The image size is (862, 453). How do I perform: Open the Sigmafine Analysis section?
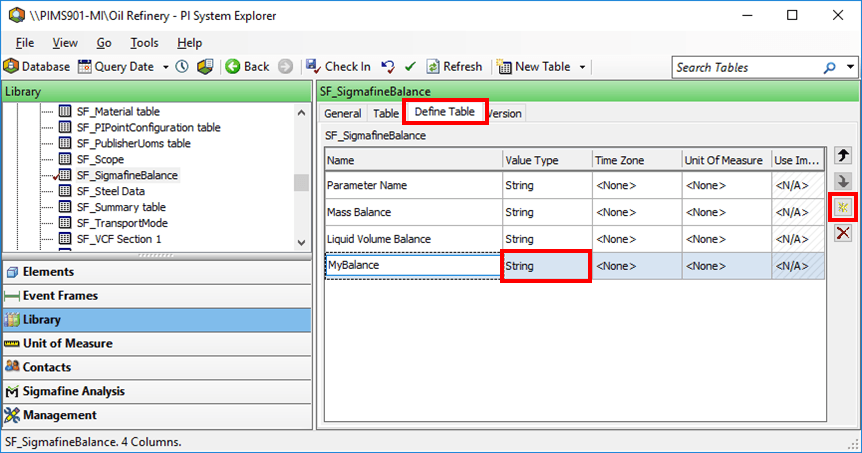click(157, 391)
